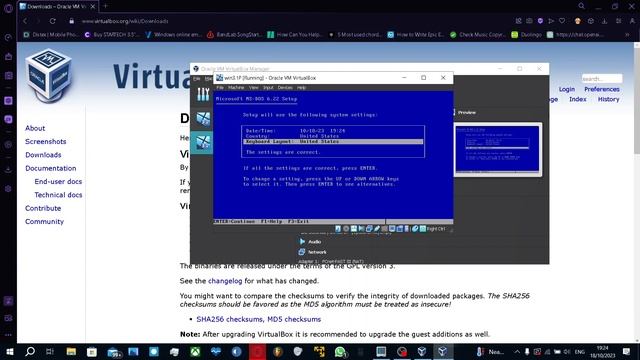Open the BandLab bookmark
Image resolution: width=640 pixels, height=360 pixels.
(235, 35)
